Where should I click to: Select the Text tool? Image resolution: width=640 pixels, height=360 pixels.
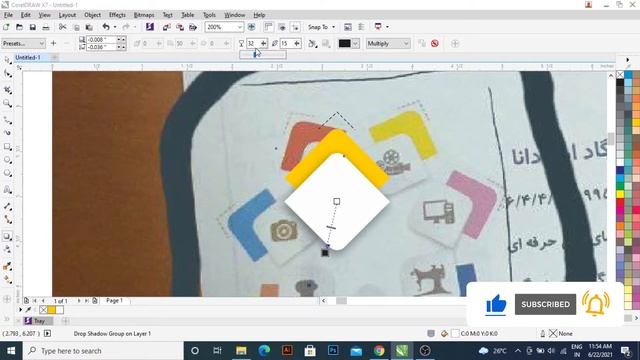(x=7, y=190)
